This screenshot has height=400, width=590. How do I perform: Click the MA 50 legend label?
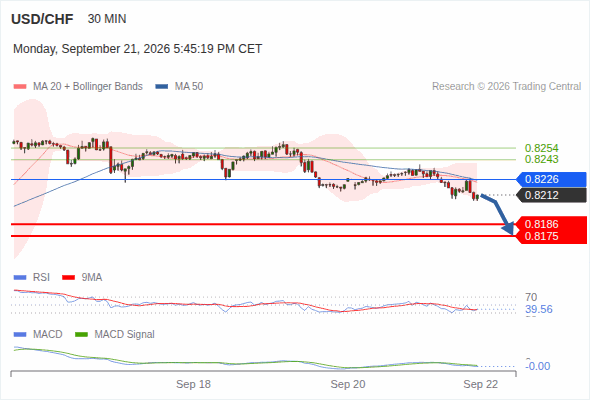(x=189, y=87)
